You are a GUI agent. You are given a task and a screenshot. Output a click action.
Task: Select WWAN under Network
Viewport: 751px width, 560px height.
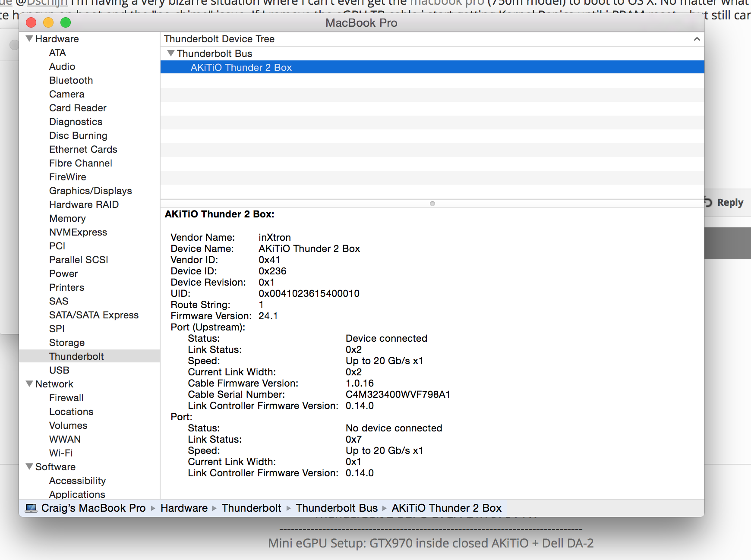click(x=65, y=439)
